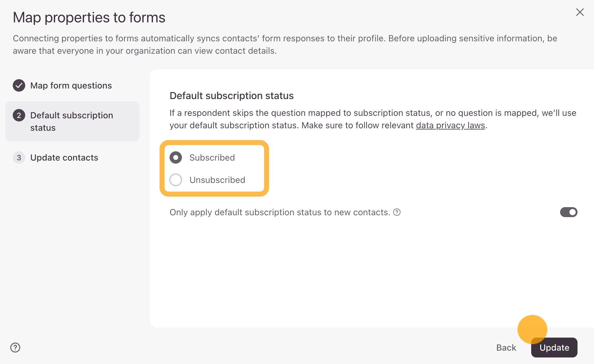Select the Subscribed radio button
Viewport: 594px width, 364px height.
176,157
